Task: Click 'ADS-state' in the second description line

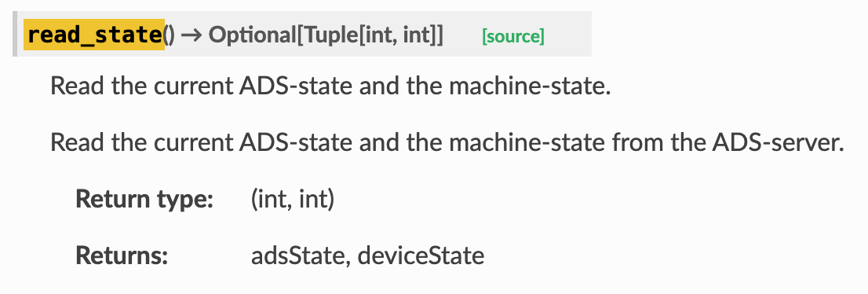Action: click(x=296, y=142)
